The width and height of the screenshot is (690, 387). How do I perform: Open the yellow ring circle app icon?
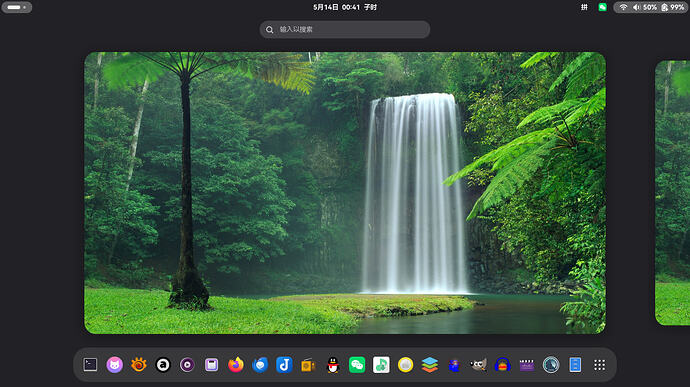click(405, 365)
